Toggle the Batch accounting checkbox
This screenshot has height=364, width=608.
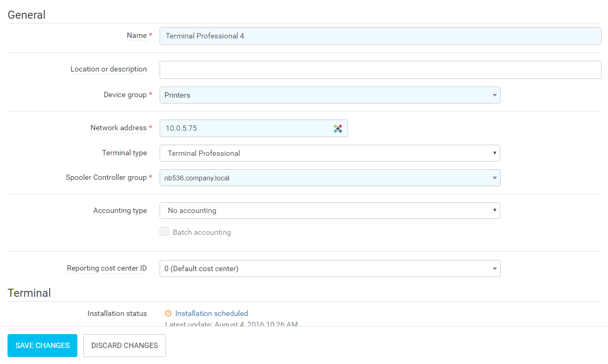[x=164, y=232]
